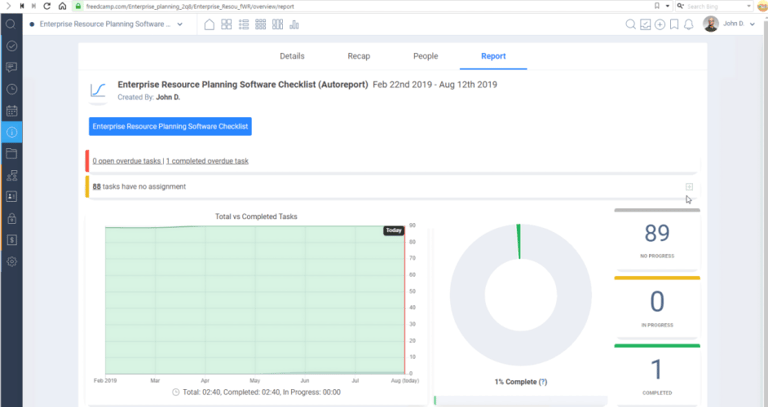Open the Time tracking clock icon
The image size is (768, 407).
point(12,89)
